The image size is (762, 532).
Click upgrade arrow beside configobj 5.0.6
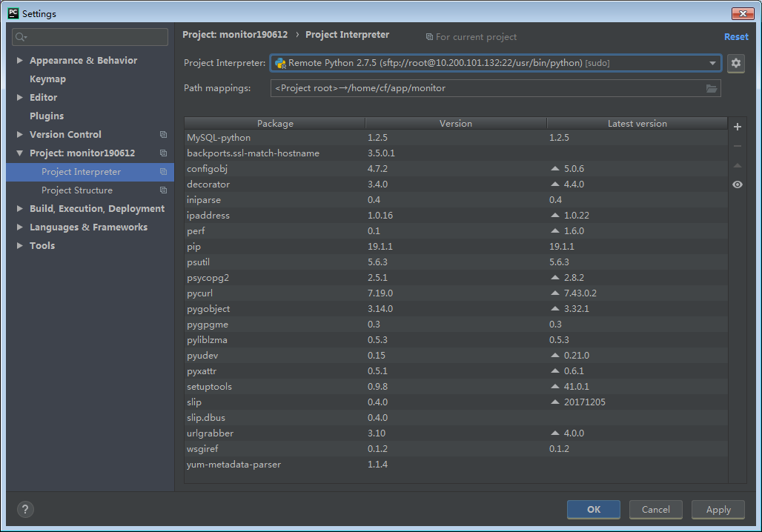pyautogui.click(x=555, y=169)
